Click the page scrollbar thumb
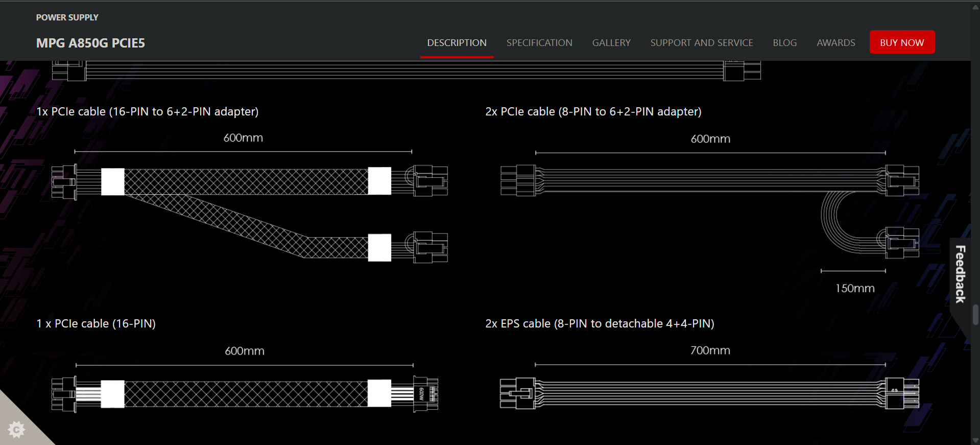 point(975,314)
